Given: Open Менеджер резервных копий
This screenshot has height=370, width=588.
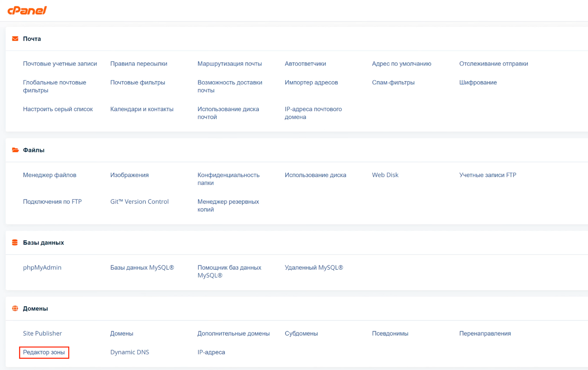Looking at the screenshot, I should [x=228, y=206].
